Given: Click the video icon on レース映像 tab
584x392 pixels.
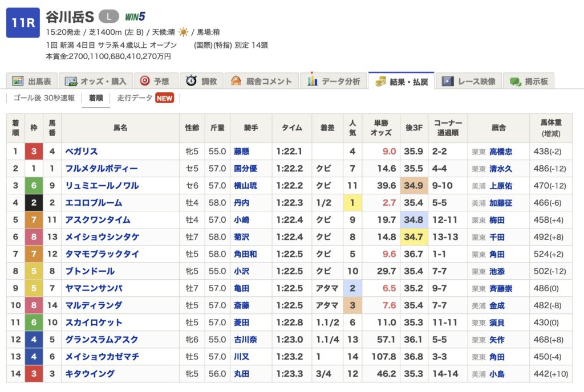Looking at the screenshot, I should coord(447,81).
